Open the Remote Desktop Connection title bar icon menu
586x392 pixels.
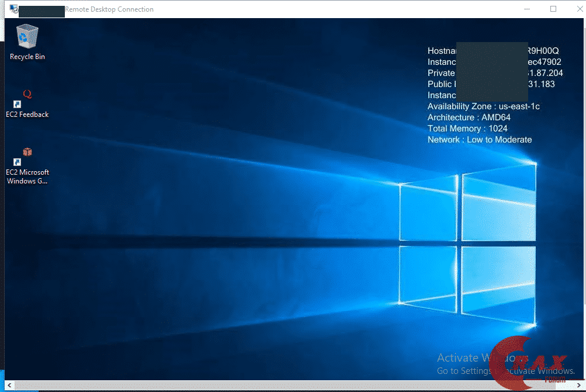click(13, 9)
